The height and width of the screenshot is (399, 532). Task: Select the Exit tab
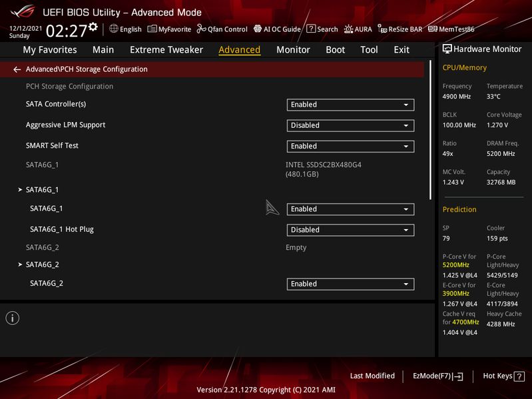[401, 49]
